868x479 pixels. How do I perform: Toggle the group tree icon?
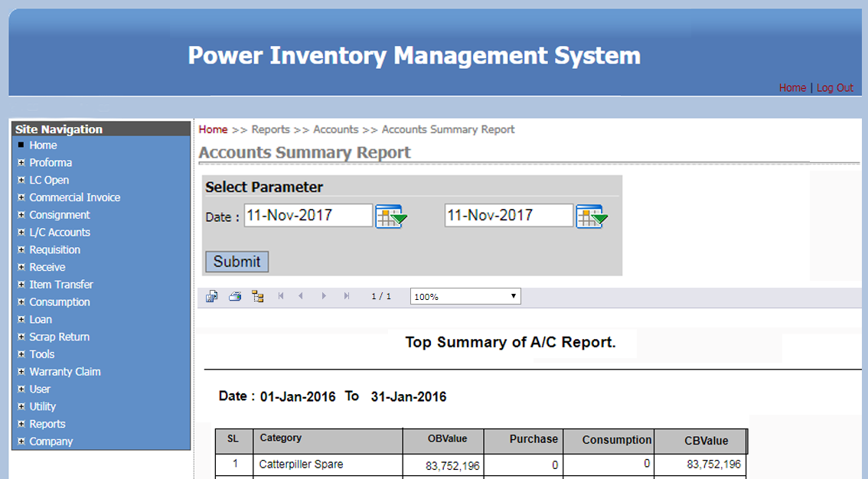tap(257, 296)
